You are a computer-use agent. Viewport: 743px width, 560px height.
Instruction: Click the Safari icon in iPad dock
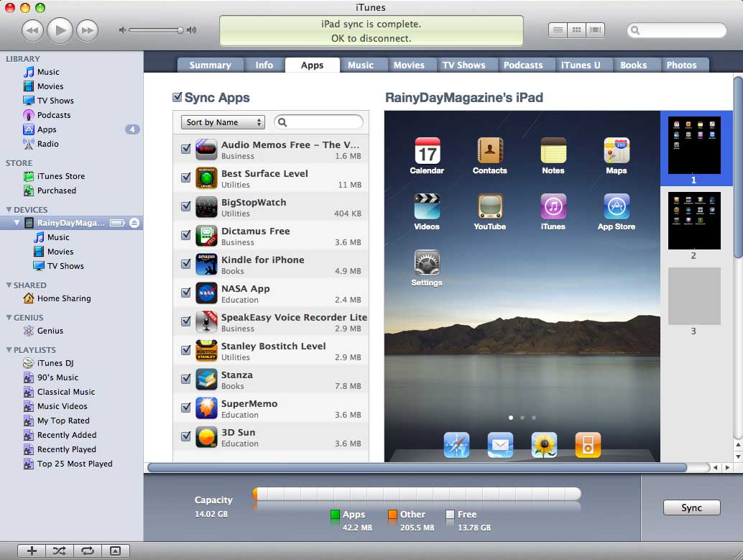click(456, 445)
